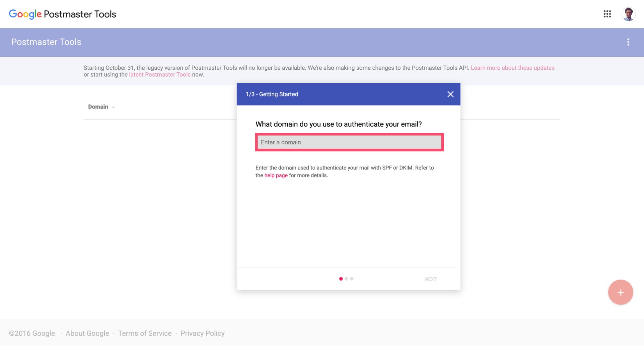Open the Google apps grid menu
Image resolution: width=644 pixels, height=346 pixels.
607,14
